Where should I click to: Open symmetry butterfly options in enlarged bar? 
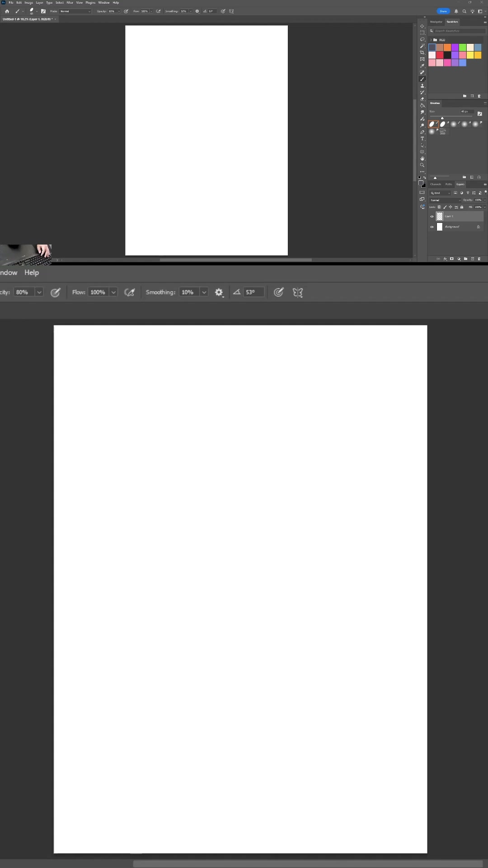coord(297,292)
